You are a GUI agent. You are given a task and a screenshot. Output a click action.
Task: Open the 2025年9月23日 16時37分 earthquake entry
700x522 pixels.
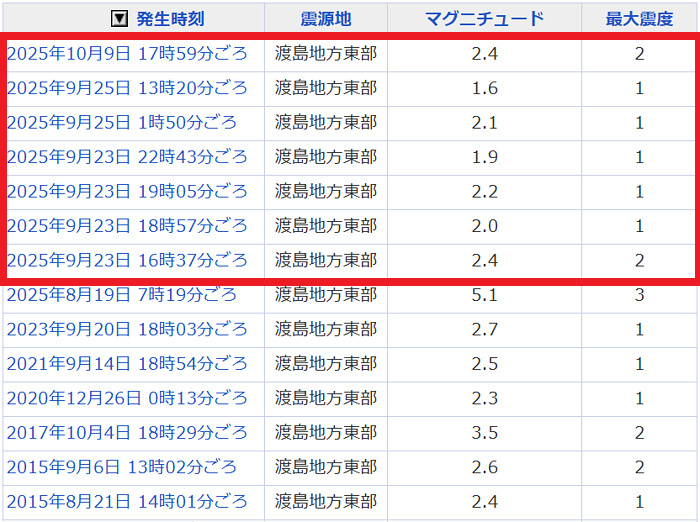(x=127, y=261)
